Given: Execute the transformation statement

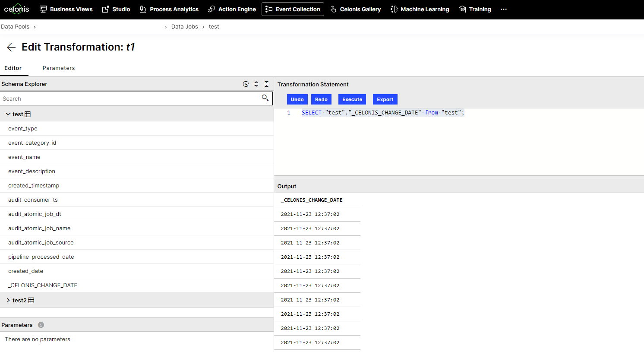Looking at the screenshot, I should pyautogui.click(x=352, y=99).
